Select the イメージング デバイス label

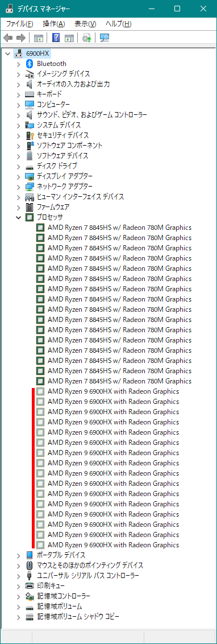pyautogui.click(x=64, y=74)
